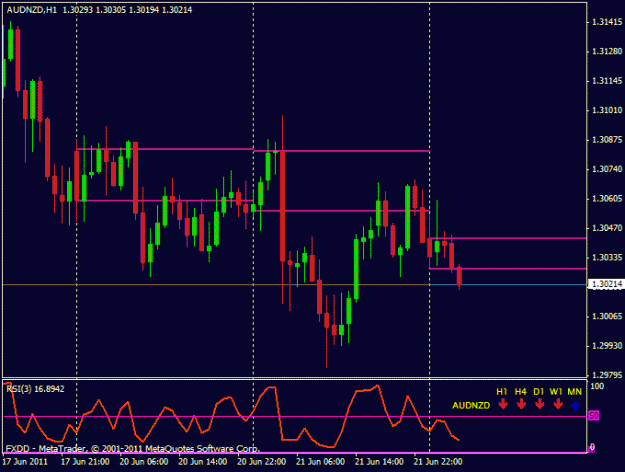Select the AUDNZD,H1 chart title text
Screen dimensions: 625x472
click(31, 10)
